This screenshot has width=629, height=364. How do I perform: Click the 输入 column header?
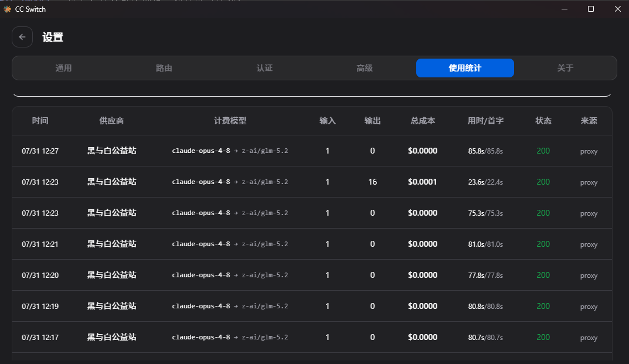point(327,121)
